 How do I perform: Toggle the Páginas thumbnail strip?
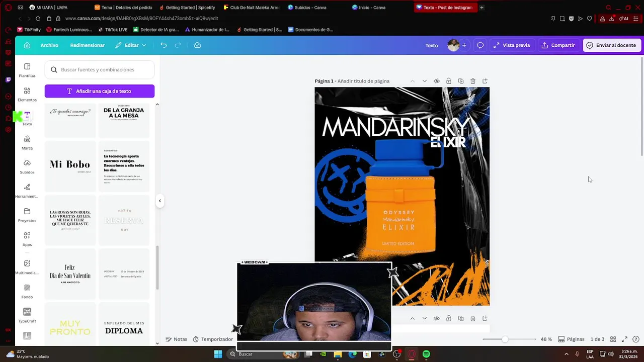[x=571, y=339]
